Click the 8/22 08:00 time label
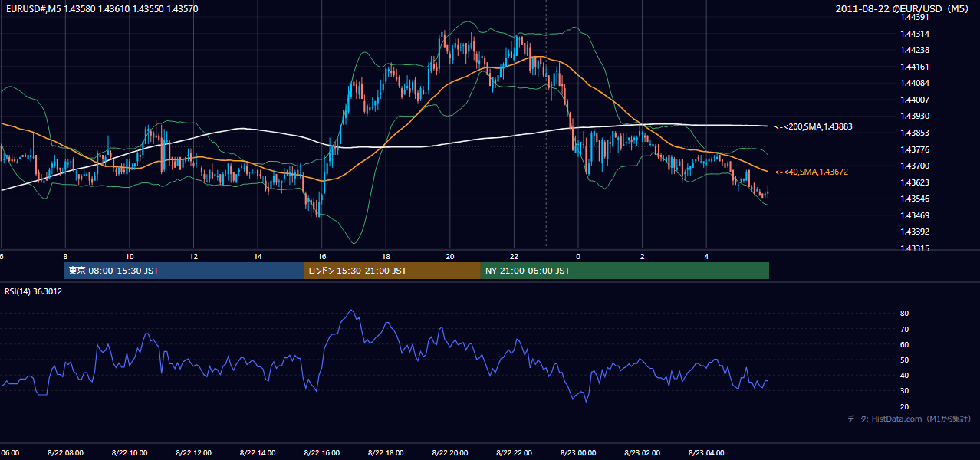The height and width of the screenshot is (460, 980). coord(64,453)
